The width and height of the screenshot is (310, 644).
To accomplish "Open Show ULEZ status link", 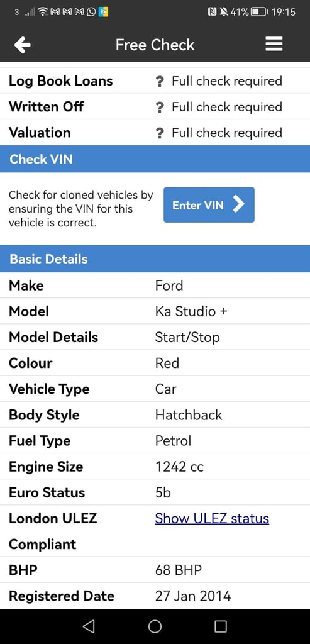I will (212, 518).
